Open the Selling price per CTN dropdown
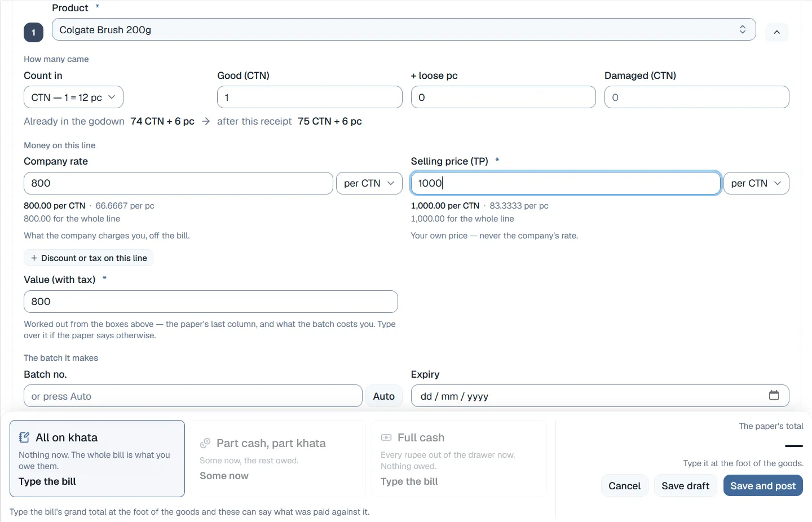The height and width of the screenshot is (522, 812). pyautogui.click(x=756, y=183)
